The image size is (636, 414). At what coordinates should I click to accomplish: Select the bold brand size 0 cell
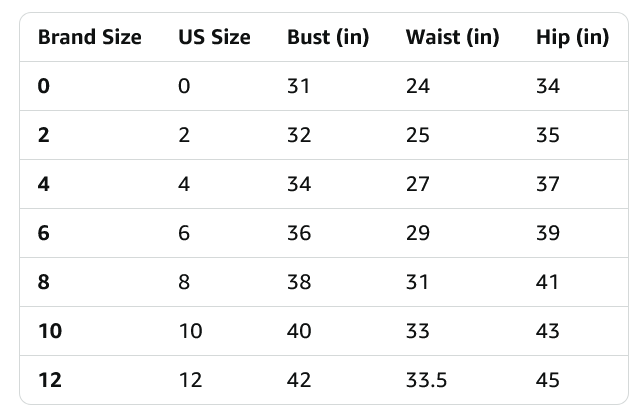pyautogui.click(x=43, y=86)
